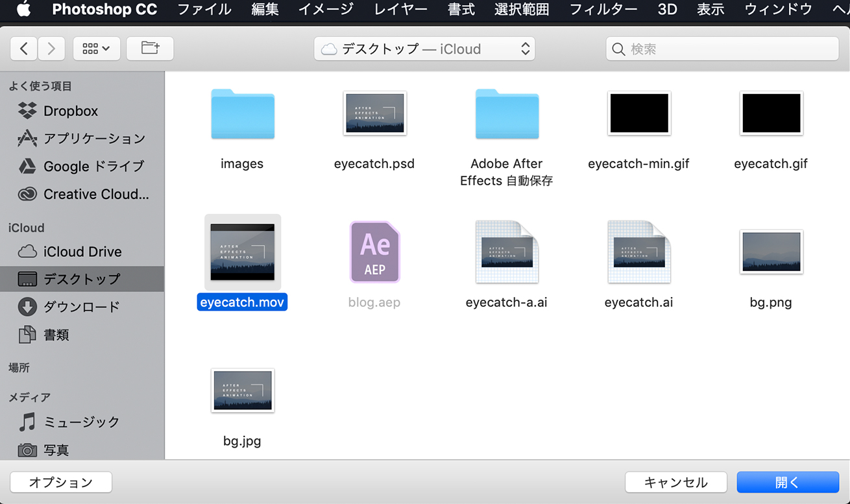The height and width of the screenshot is (504, 850).
Task: Click the search magnifier icon
Action: coord(618,49)
